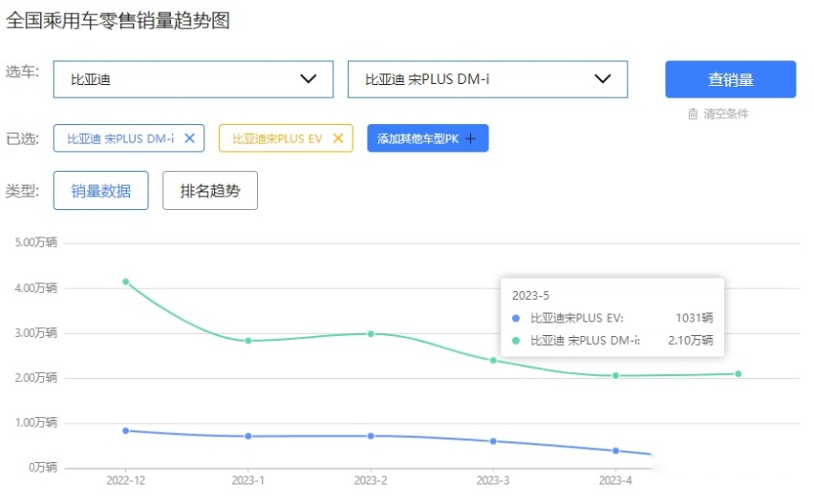Viewport: 814px width, 504px height.
Task: Click the blue data point at 2023-2
Action: pyautogui.click(x=371, y=436)
